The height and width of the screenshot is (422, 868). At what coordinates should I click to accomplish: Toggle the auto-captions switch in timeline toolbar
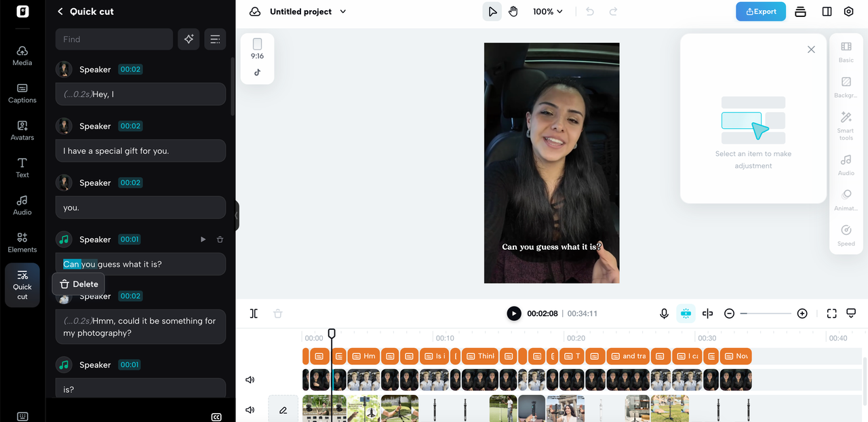pyautogui.click(x=686, y=313)
